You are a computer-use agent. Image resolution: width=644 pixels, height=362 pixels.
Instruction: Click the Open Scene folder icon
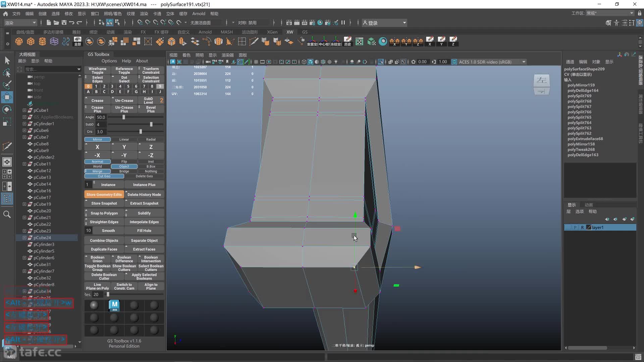click(x=56, y=22)
